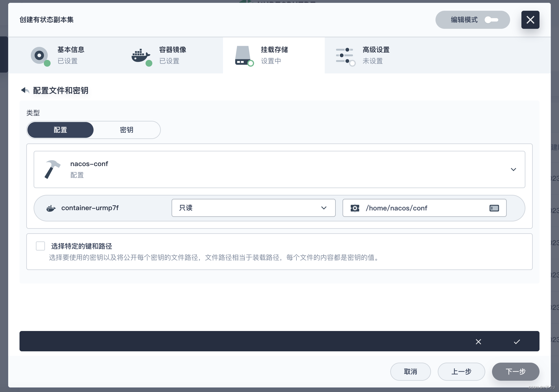
Task: Close the 创建有状态副本集 dialog
Action: (530, 20)
